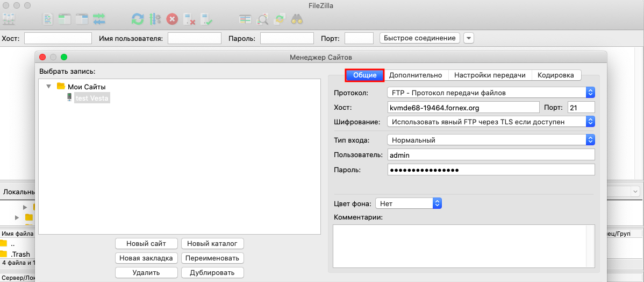
Task: Click the disconnect from server icon
Action: (x=189, y=19)
